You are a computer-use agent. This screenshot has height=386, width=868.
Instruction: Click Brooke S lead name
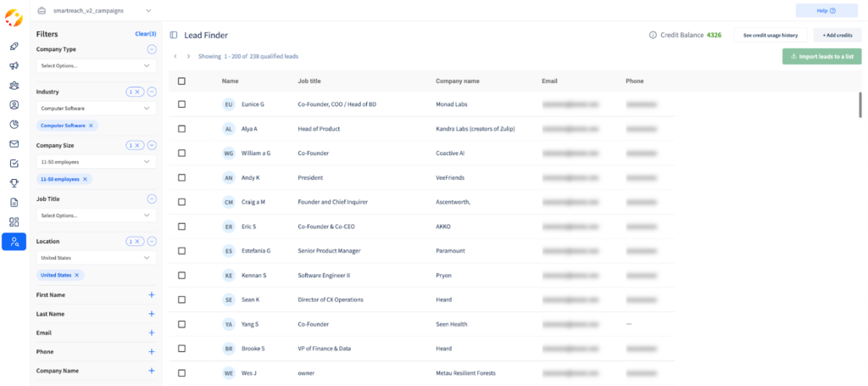(253, 349)
